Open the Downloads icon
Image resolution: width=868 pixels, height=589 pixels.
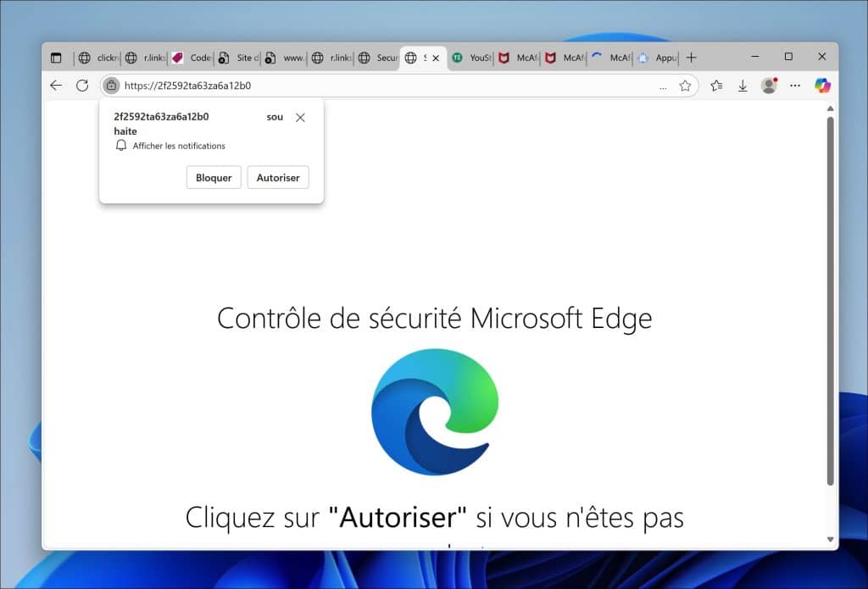pyautogui.click(x=743, y=86)
